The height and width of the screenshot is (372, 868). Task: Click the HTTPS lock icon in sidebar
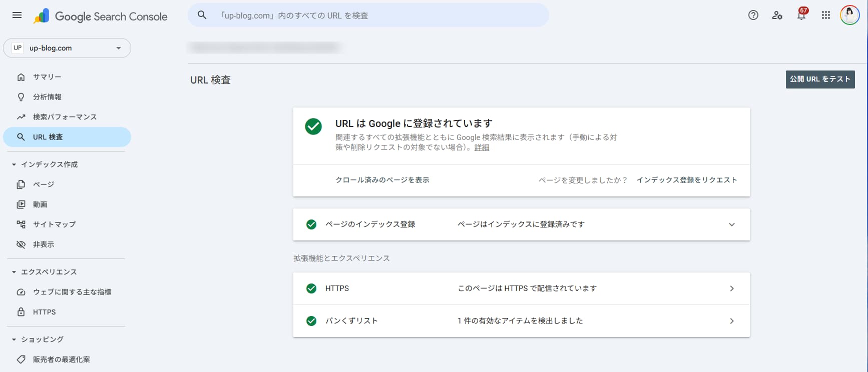point(21,312)
